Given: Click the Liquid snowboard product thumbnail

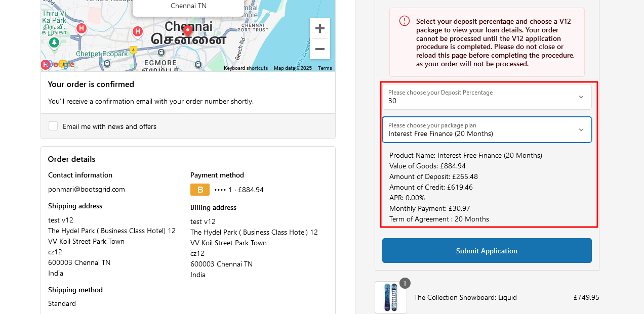Looking at the screenshot, I should pos(391,297).
